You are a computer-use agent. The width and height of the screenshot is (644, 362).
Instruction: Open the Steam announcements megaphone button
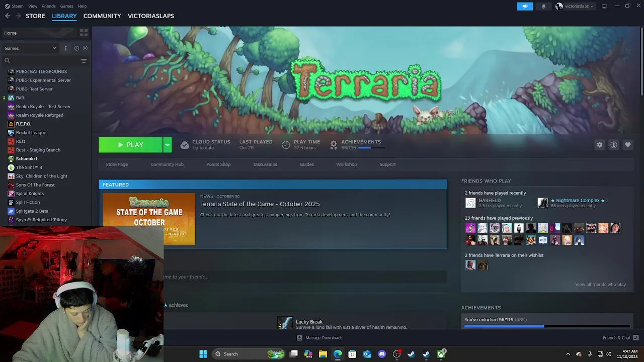click(524, 6)
